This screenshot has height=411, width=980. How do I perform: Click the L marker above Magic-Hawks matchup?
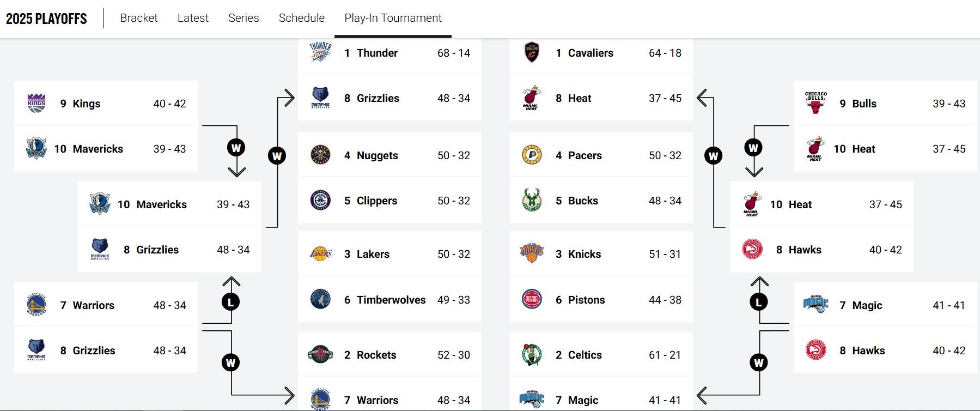(759, 301)
